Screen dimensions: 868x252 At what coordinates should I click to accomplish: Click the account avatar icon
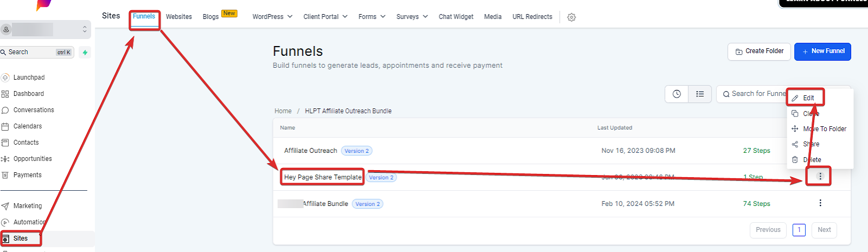point(6,29)
